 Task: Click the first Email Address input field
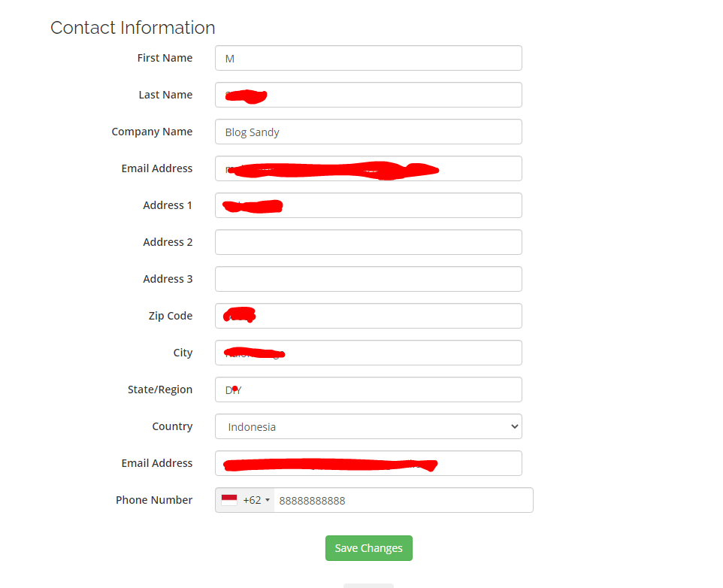368,168
